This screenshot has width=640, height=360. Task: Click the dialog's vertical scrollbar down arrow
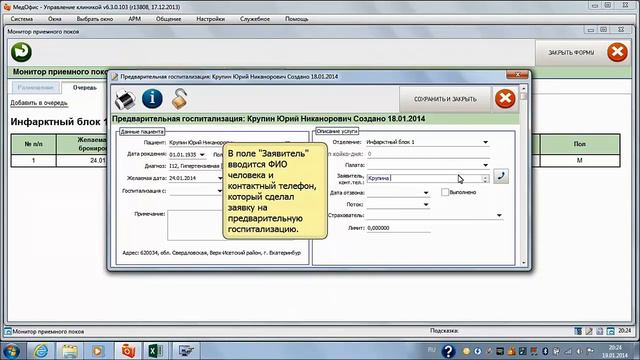524,263
